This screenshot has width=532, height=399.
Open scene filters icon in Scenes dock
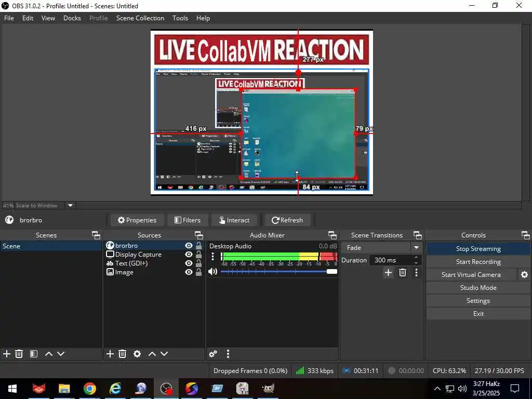point(34,354)
